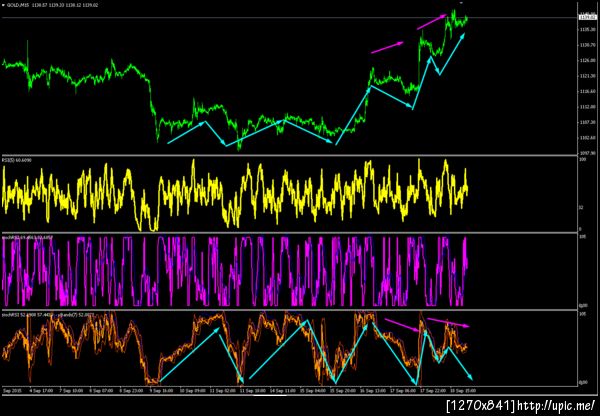Click the 1112.00 price axis label

point(589,107)
